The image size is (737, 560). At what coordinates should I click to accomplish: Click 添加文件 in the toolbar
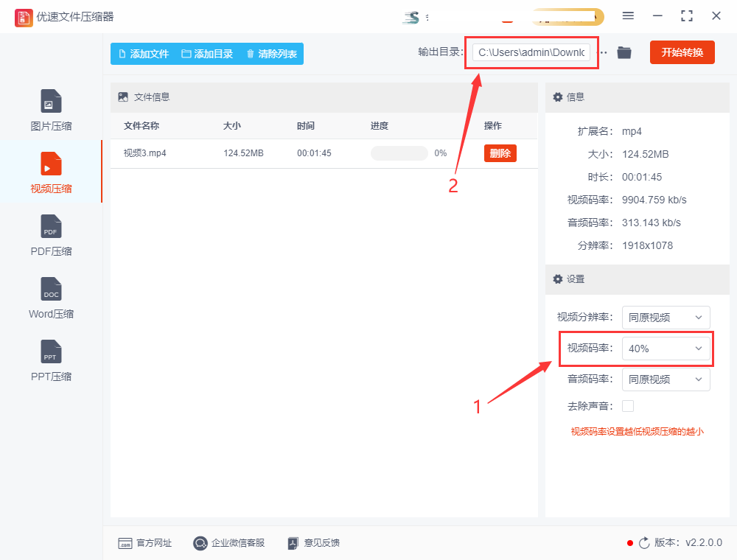click(144, 54)
